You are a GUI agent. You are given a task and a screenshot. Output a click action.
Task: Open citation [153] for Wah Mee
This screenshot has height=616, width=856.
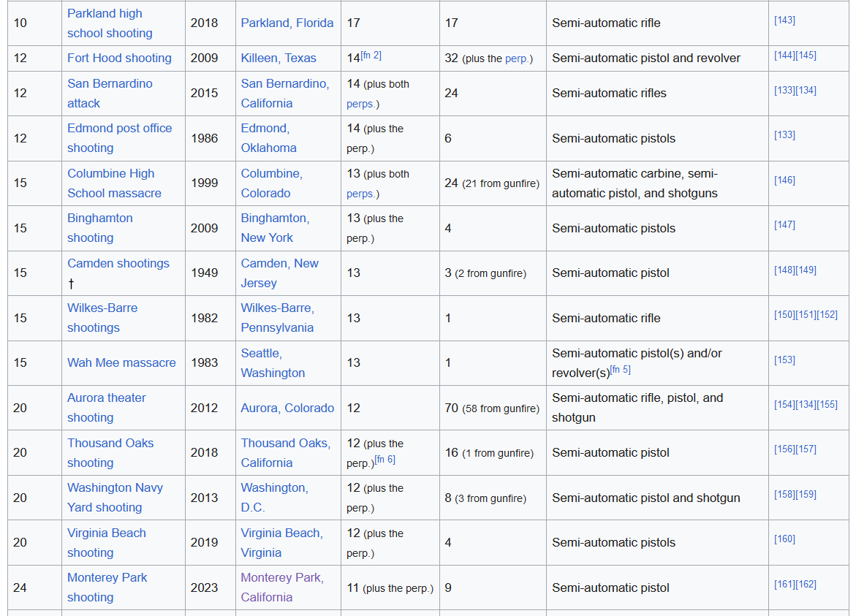[x=784, y=360]
